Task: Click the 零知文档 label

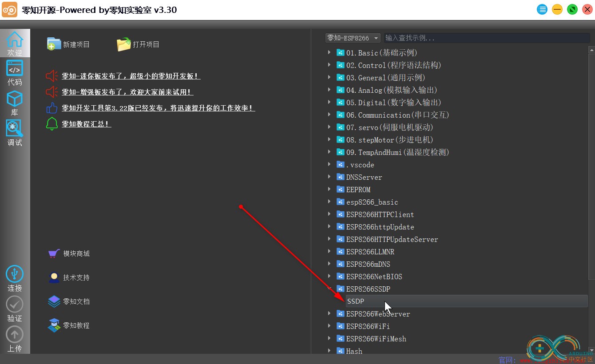Action: pyautogui.click(x=76, y=301)
